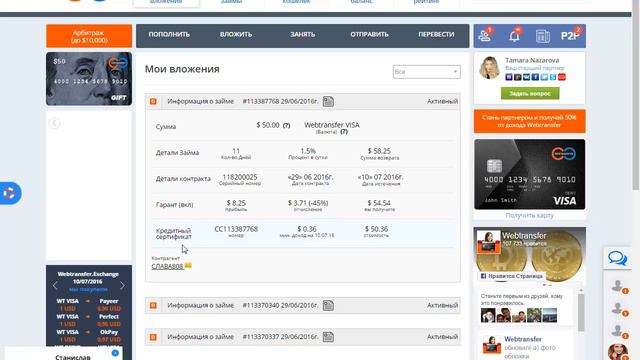Click the Twitter icon under Tamara Nazarova
Image resolution: width=640 pixels, height=360 pixels.
(x=544, y=77)
